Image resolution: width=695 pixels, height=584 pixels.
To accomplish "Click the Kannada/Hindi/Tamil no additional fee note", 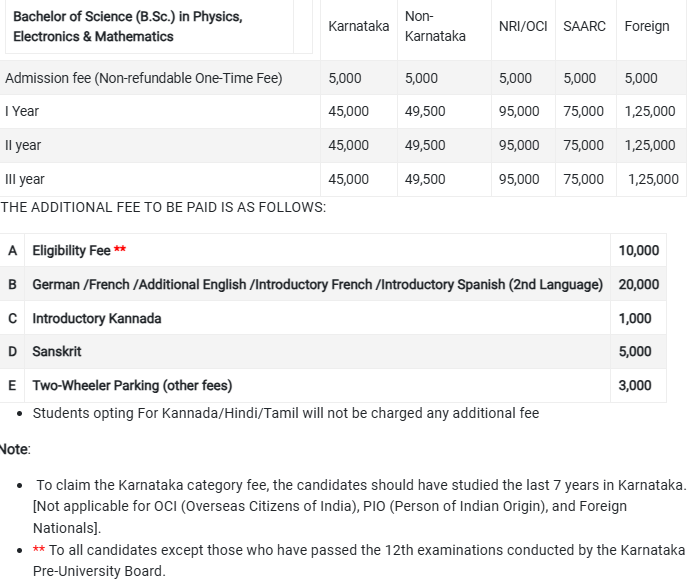I will point(285,413).
